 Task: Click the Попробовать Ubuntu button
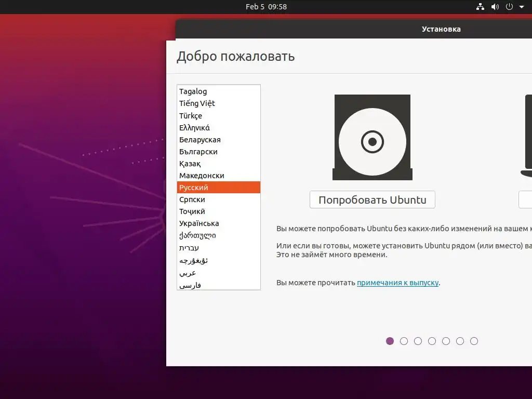372,200
